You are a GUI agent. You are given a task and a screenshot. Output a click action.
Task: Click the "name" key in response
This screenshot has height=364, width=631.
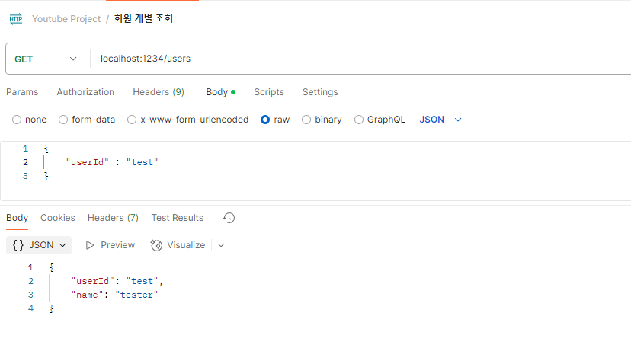point(88,295)
